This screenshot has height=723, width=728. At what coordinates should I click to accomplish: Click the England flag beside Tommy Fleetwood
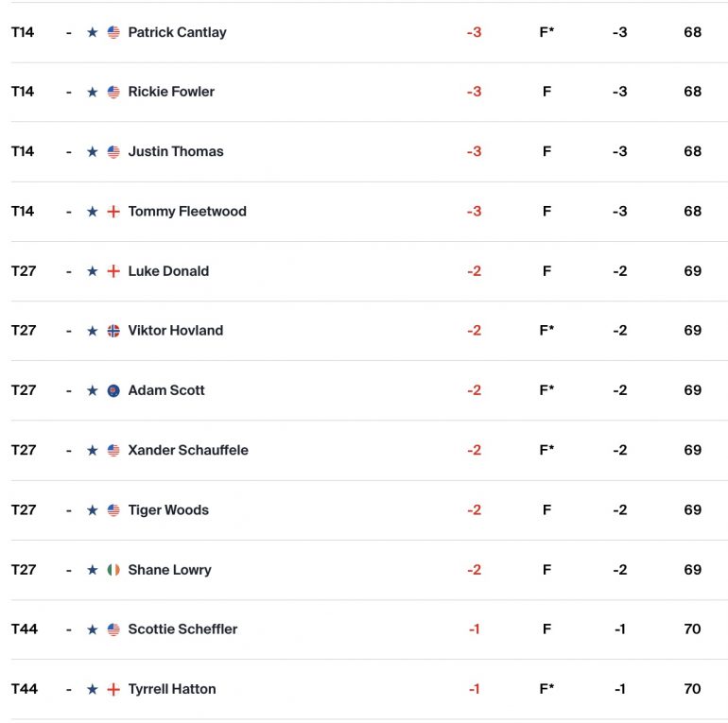(x=113, y=212)
